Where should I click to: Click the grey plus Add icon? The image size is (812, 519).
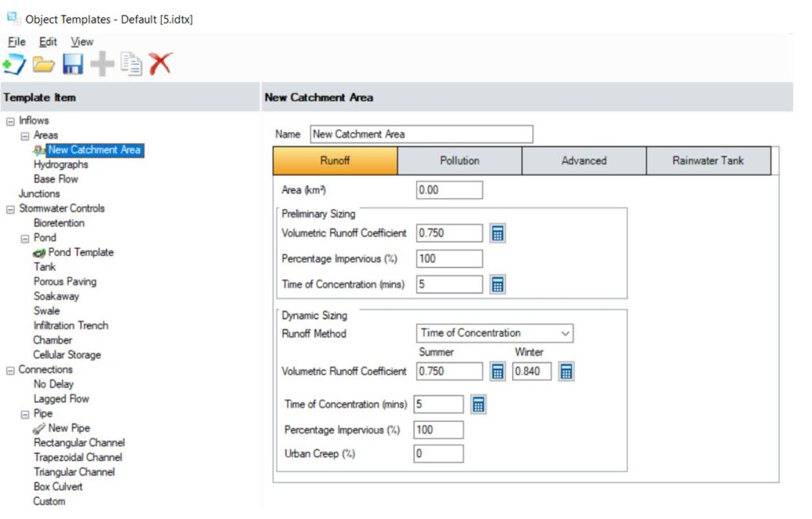pyautogui.click(x=102, y=64)
